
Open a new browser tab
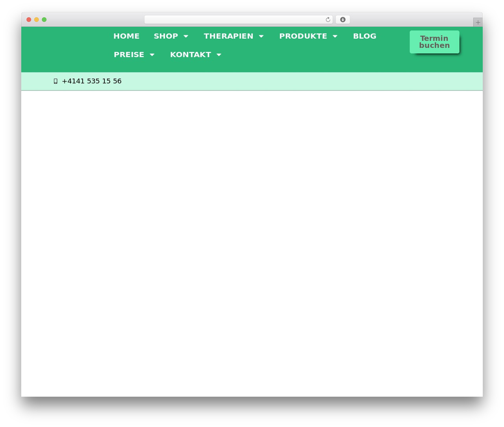pyautogui.click(x=478, y=22)
